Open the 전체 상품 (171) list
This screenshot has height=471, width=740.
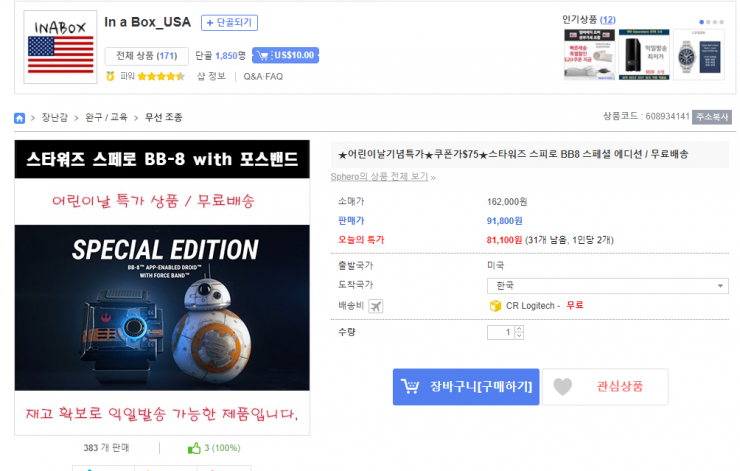pos(146,56)
